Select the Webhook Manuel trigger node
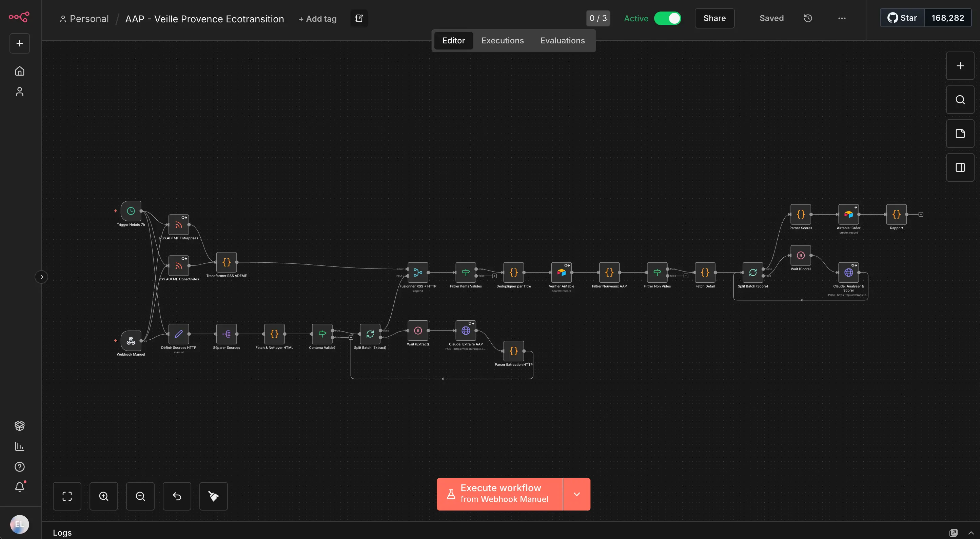This screenshot has width=980, height=539. point(131,340)
